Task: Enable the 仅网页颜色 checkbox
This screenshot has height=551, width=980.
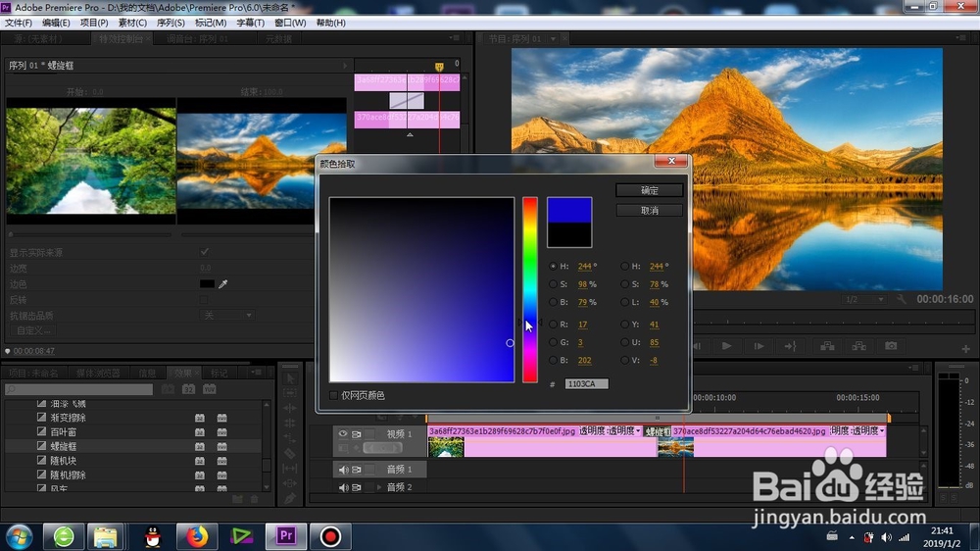Action: tap(334, 395)
